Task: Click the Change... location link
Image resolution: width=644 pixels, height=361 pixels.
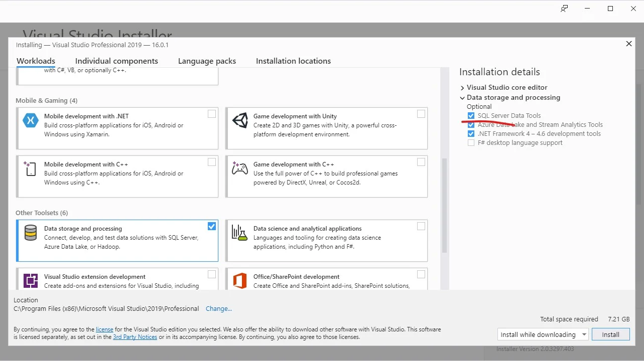Action: pos(219,309)
